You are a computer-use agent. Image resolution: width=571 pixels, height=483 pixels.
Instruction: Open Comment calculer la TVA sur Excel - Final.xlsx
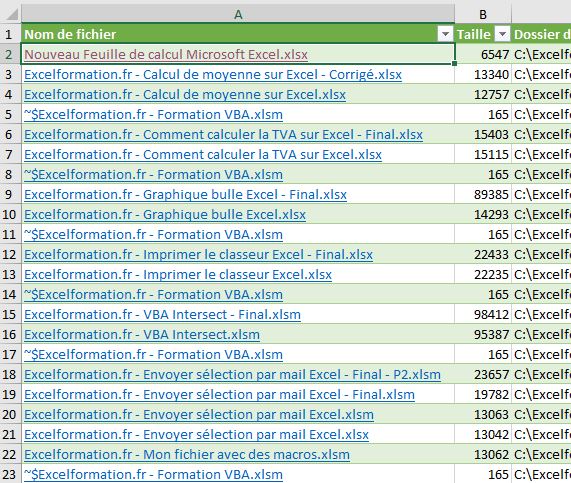(x=224, y=135)
